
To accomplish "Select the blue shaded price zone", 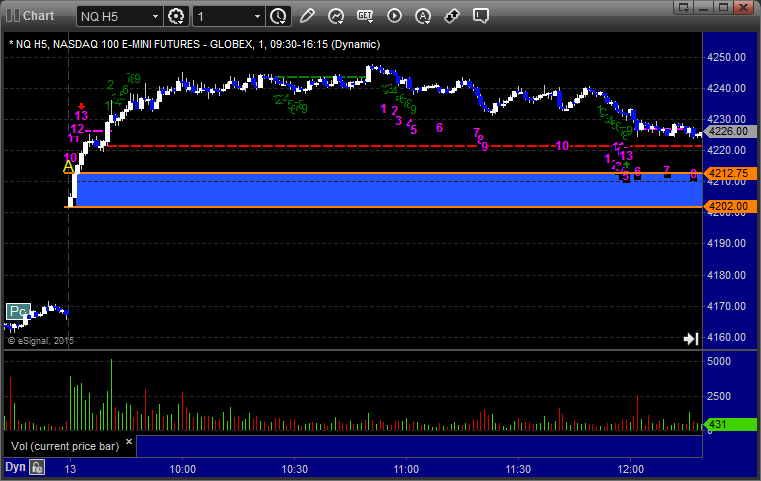I will pos(390,190).
